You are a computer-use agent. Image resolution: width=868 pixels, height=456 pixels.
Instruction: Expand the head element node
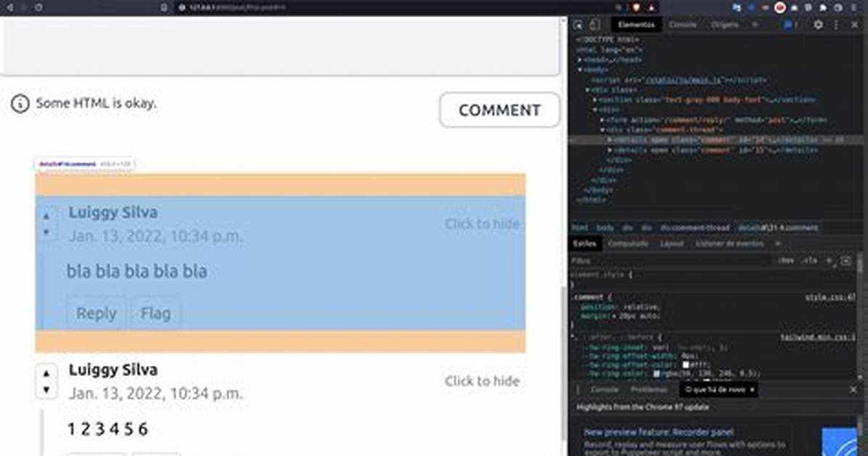(580, 60)
